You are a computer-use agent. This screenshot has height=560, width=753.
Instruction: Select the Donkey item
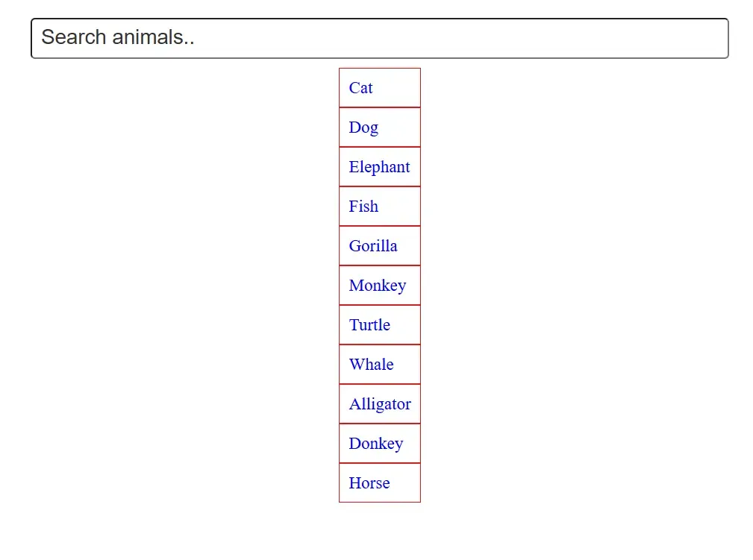tap(376, 444)
